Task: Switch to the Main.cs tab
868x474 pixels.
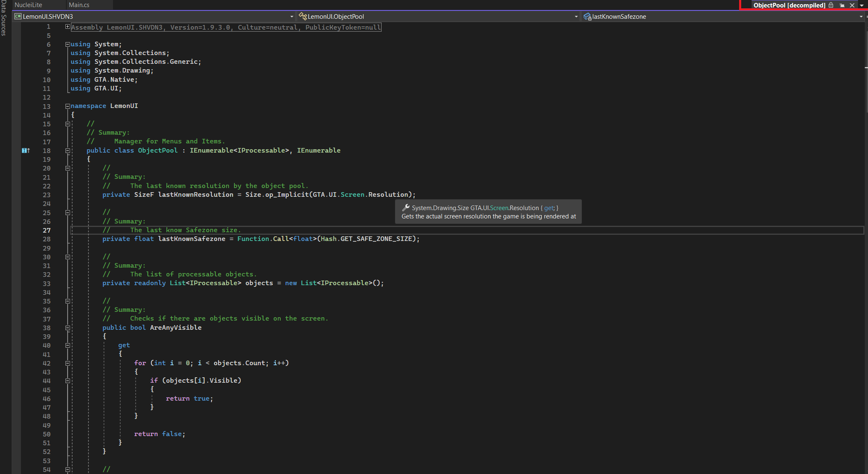Action: (x=79, y=5)
